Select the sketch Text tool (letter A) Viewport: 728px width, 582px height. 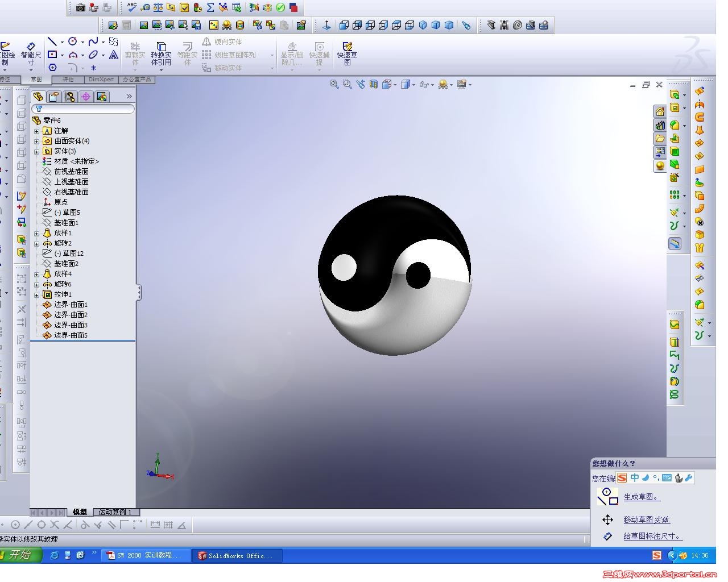[114, 55]
